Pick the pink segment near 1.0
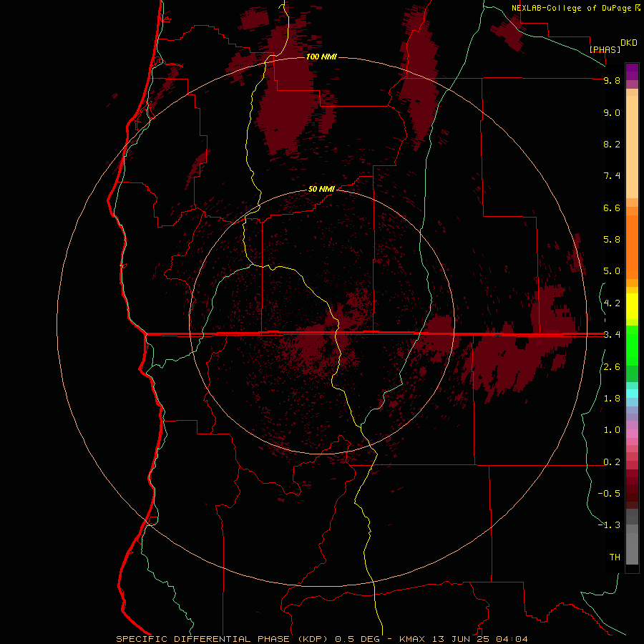The width and height of the screenshot is (644, 644). pyautogui.click(x=632, y=433)
